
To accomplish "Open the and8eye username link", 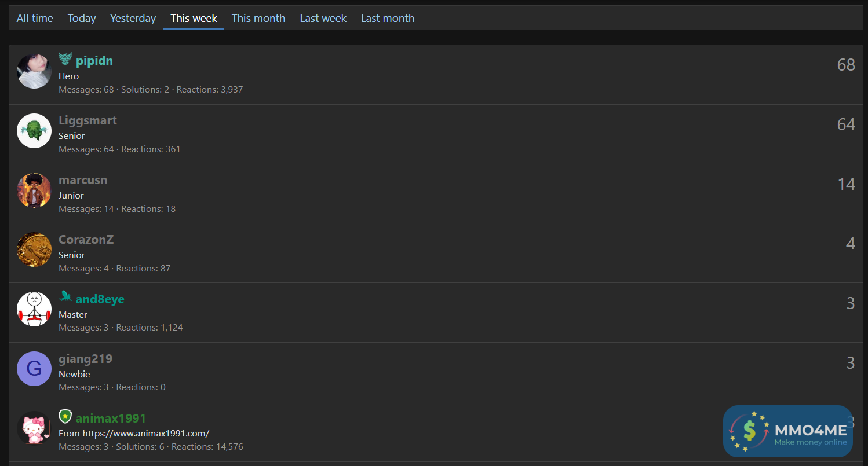I will tap(100, 299).
